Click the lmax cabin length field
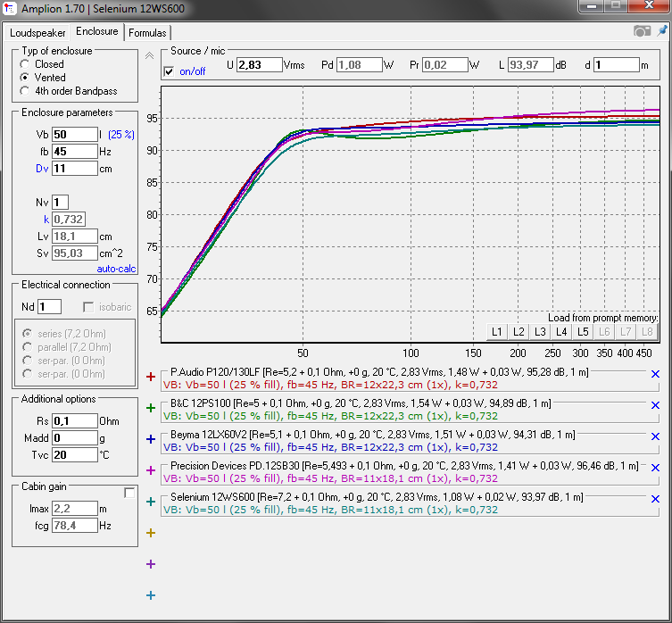Screen dimensions: 672x623 coord(75,509)
